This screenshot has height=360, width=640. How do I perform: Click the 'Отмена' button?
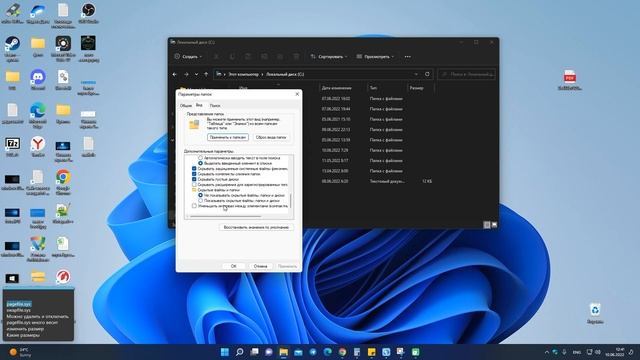tap(260, 266)
